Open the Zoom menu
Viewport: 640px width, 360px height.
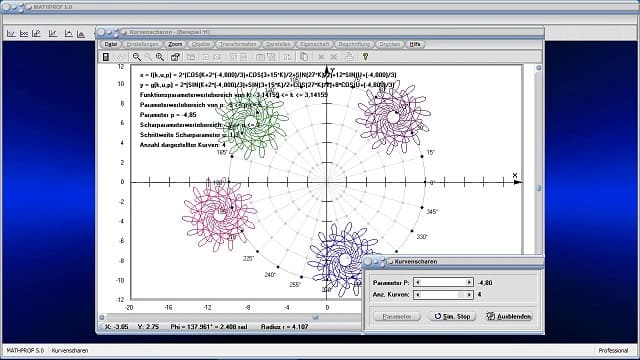click(175, 44)
